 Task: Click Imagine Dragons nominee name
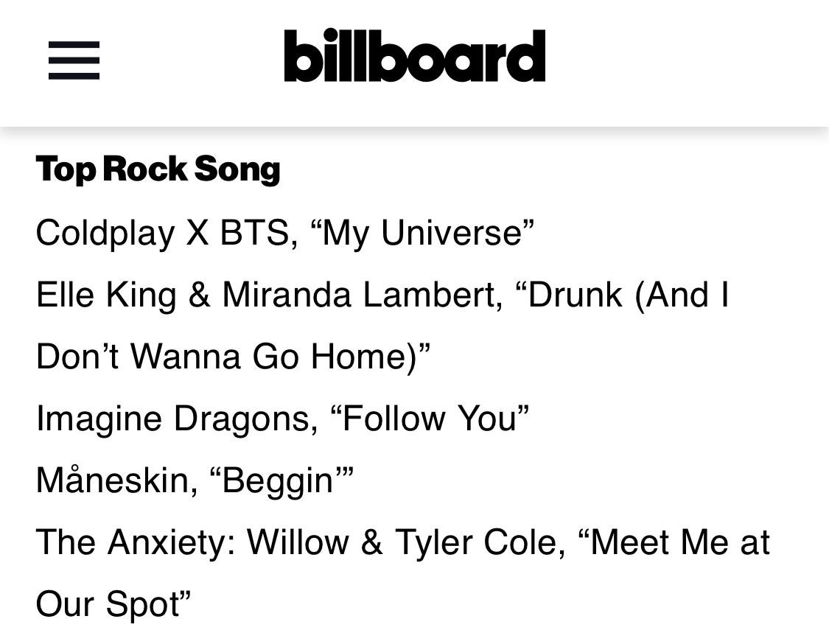177,419
